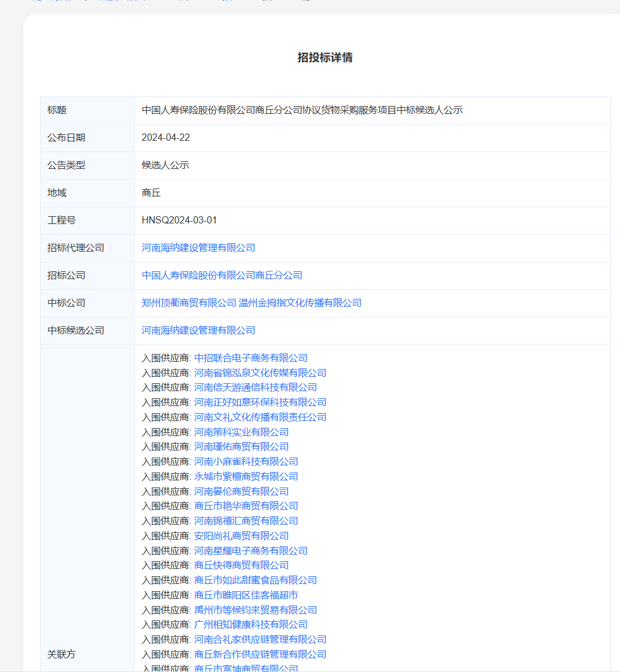Open 河南正好如意环保科技有限公司 supplier page
620x672 pixels.
click(x=260, y=402)
